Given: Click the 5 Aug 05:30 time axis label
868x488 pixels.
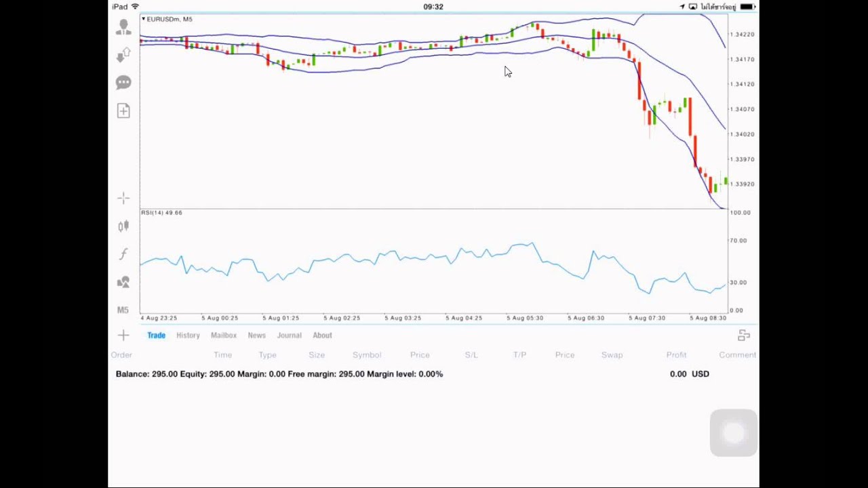Looking at the screenshot, I should (525, 318).
